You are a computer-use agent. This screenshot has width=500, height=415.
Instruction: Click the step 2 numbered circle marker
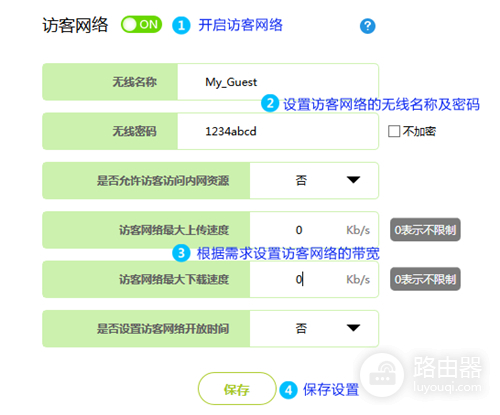(x=270, y=103)
